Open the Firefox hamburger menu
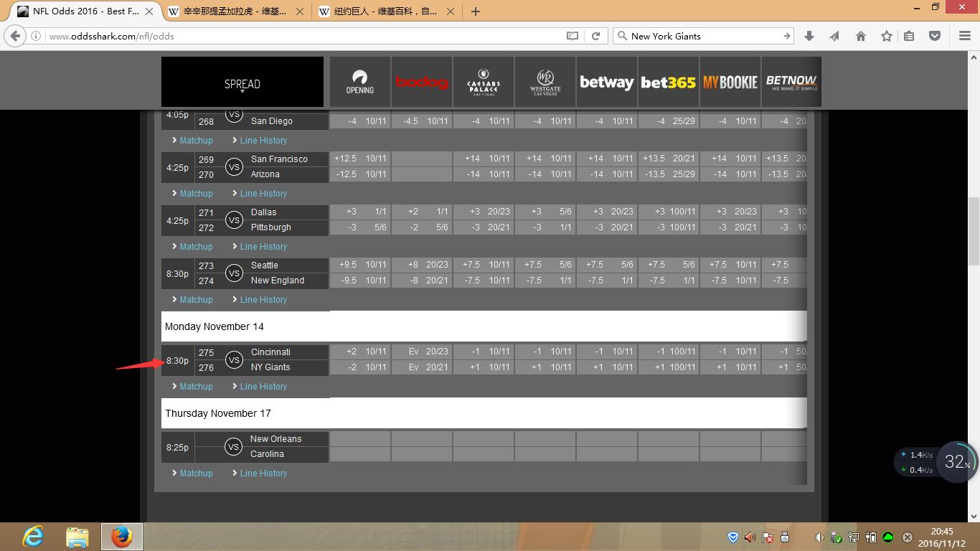This screenshot has width=980, height=551. (964, 36)
